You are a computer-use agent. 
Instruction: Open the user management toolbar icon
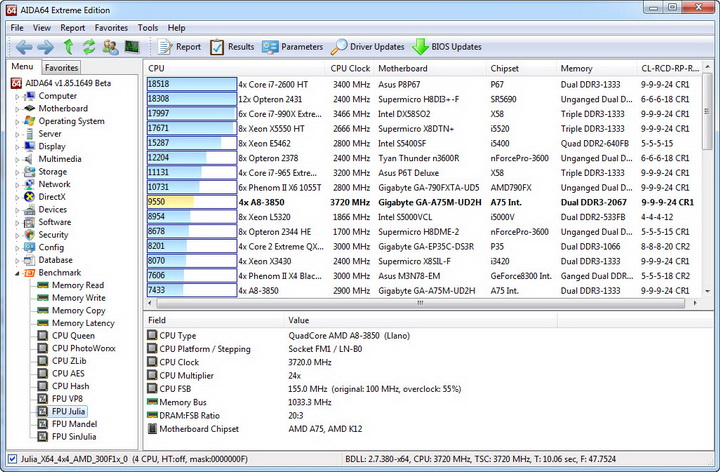coord(110,47)
